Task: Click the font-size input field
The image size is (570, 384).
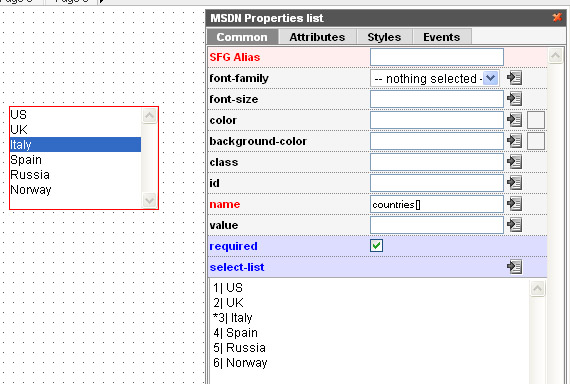Action: (x=437, y=99)
